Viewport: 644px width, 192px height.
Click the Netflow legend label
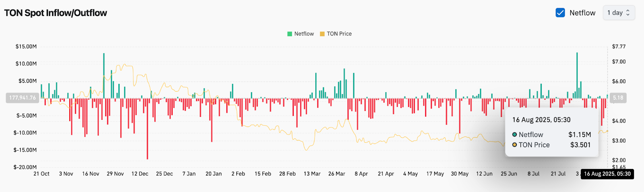pos(304,34)
